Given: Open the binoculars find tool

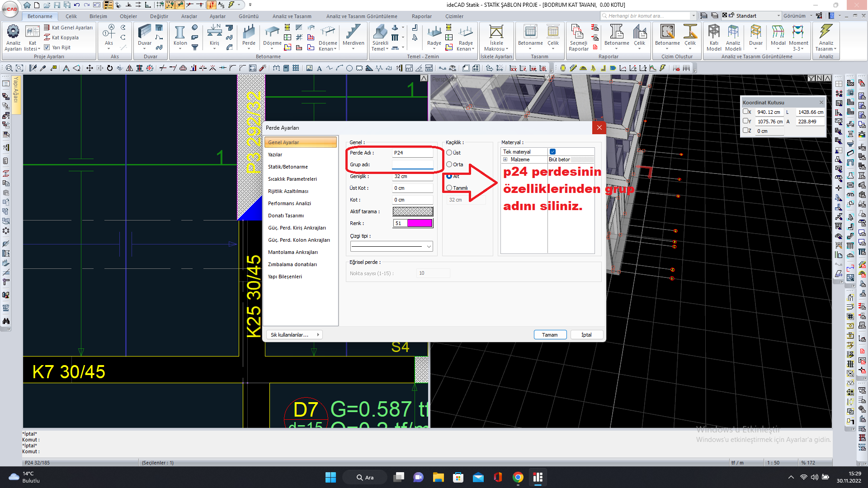Looking at the screenshot, I should (x=6, y=321).
